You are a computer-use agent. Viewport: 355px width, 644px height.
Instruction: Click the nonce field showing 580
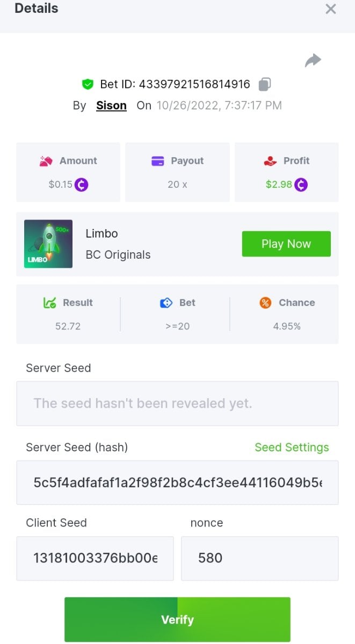[x=259, y=558]
